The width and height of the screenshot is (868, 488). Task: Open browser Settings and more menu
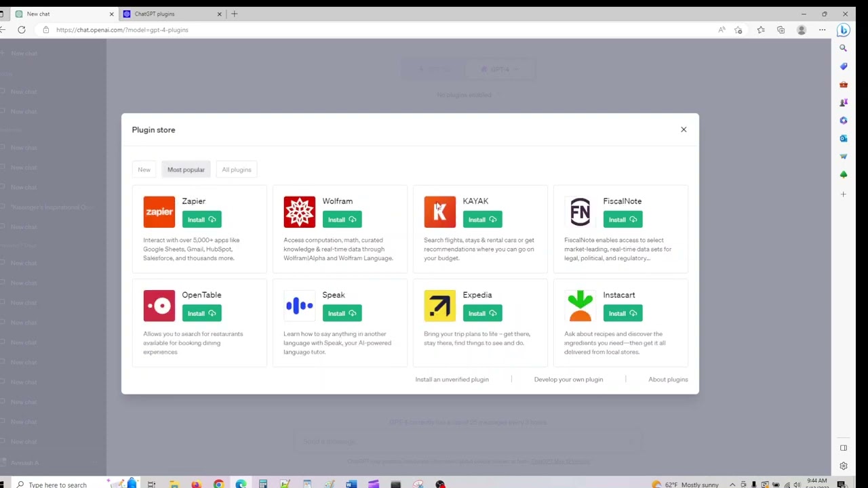pyautogui.click(x=822, y=30)
